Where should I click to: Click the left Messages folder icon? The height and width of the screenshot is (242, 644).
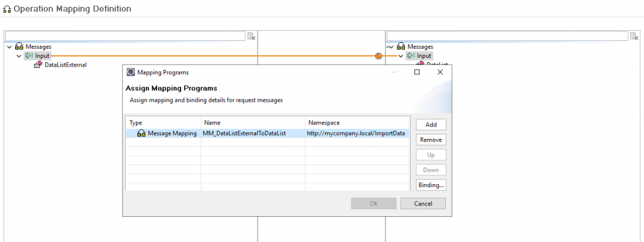[x=19, y=47]
